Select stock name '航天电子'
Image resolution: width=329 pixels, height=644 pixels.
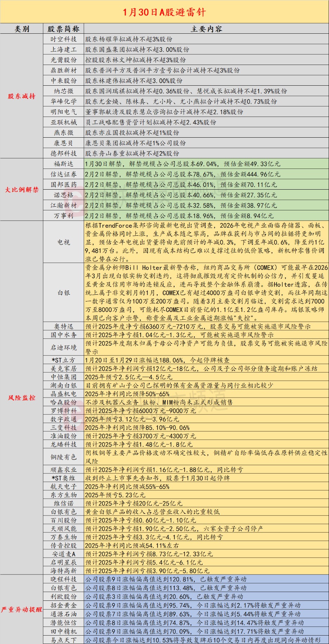point(64,486)
